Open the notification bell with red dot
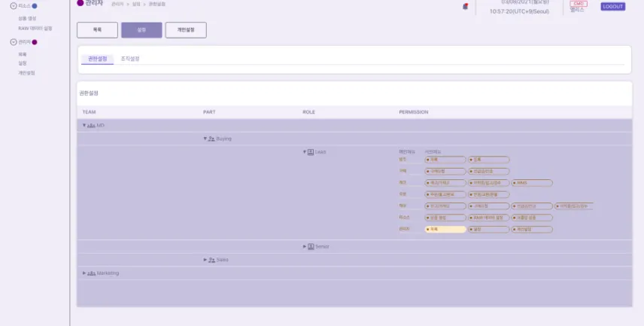Viewport: 644px width, 326px height. coord(466,7)
